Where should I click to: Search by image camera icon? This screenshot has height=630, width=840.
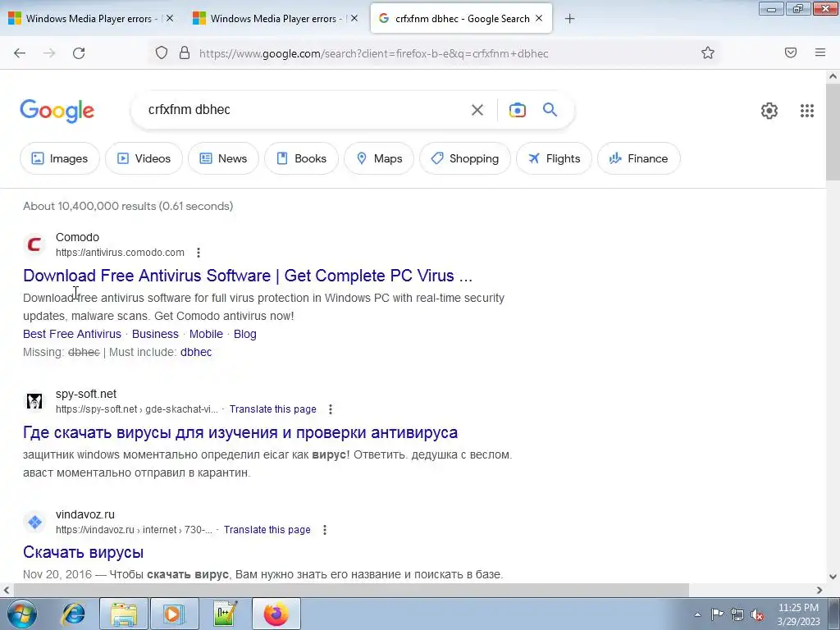[x=517, y=110]
